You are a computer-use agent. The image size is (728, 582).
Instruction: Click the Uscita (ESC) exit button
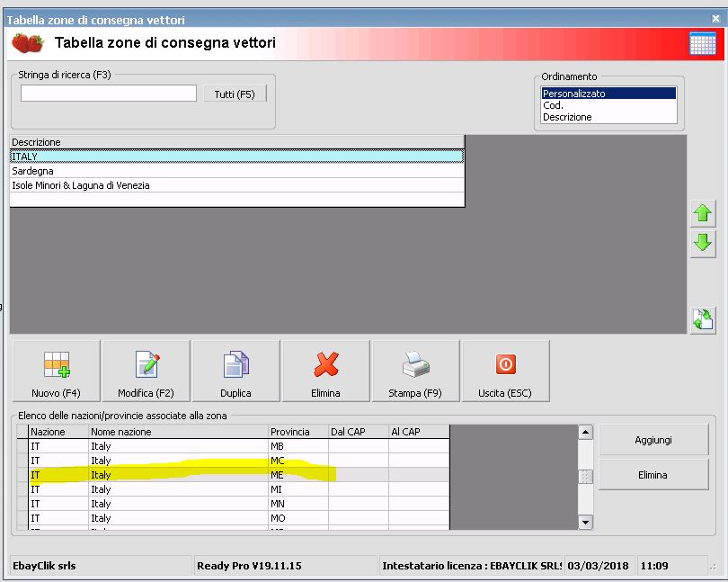point(506,371)
